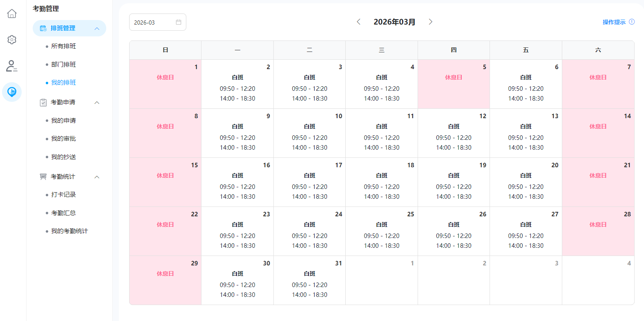Collapse the 考勤统计 menu section
This screenshot has height=321, width=644.
tap(97, 177)
